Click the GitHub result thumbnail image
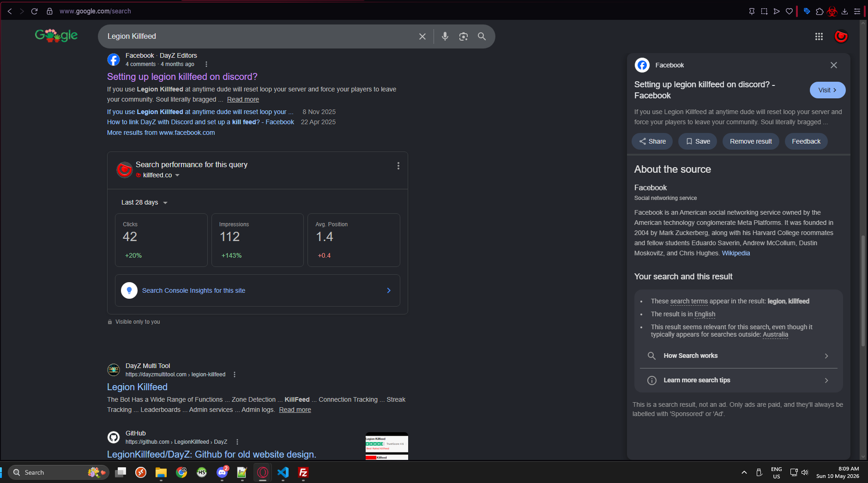This screenshot has height=483, width=868. [x=387, y=446]
